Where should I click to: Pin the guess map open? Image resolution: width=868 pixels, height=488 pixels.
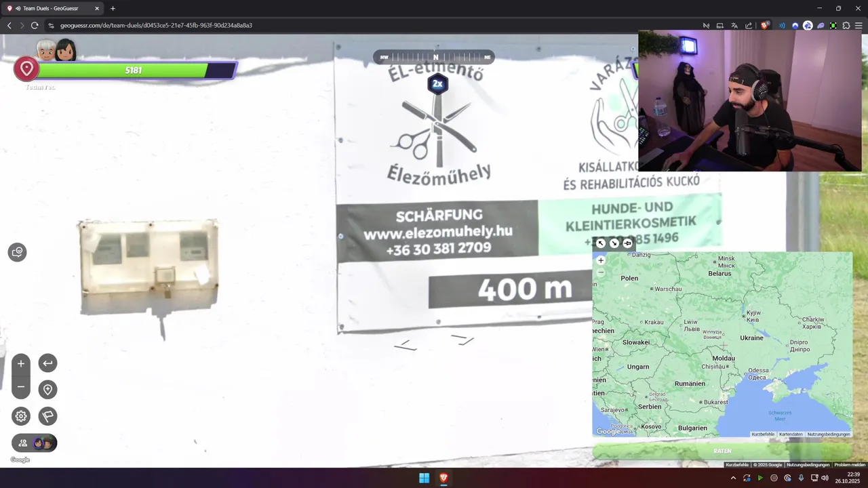click(x=627, y=243)
